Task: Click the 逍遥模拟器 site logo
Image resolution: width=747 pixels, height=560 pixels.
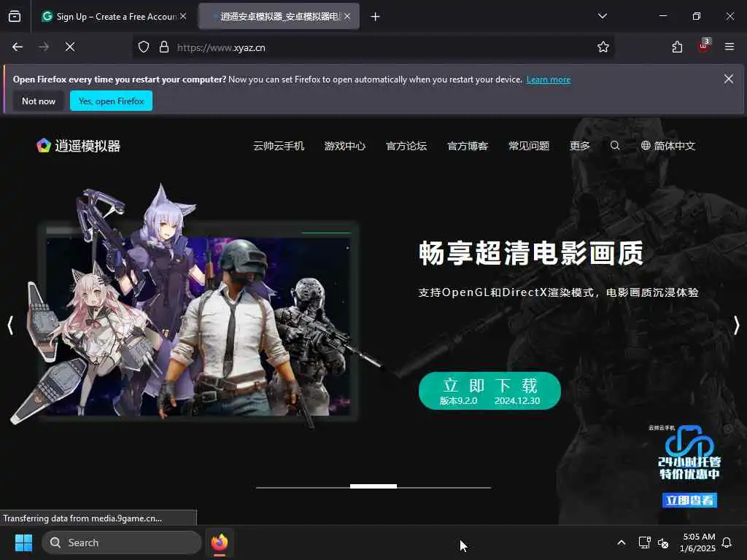Action: pos(79,146)
